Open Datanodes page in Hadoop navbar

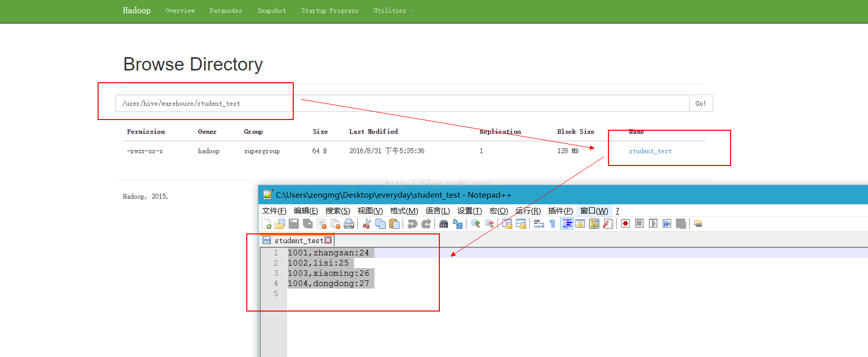pos(226,11)
